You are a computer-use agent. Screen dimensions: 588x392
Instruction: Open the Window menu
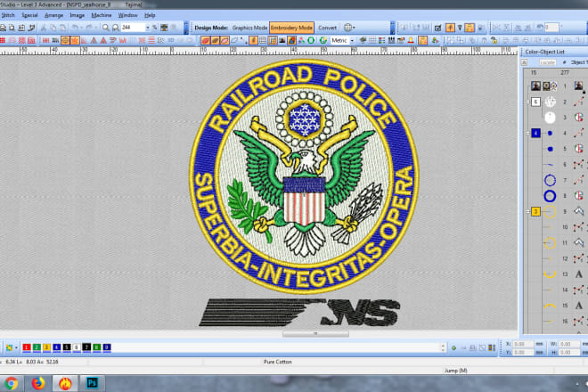128,15
